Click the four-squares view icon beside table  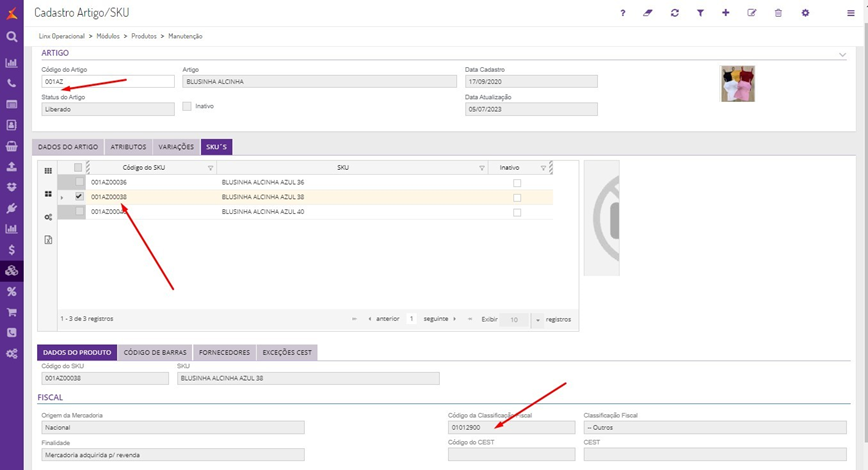pyautogui.click(x=48, y=194)
